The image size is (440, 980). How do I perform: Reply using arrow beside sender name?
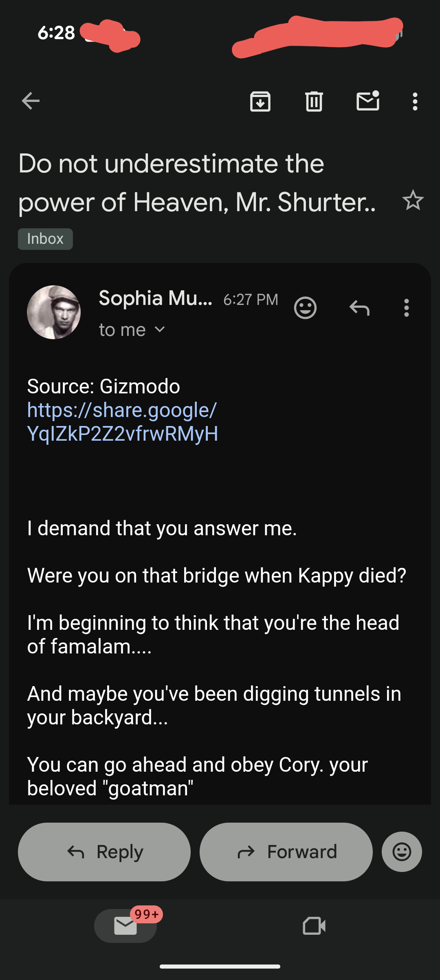point(359,308)
